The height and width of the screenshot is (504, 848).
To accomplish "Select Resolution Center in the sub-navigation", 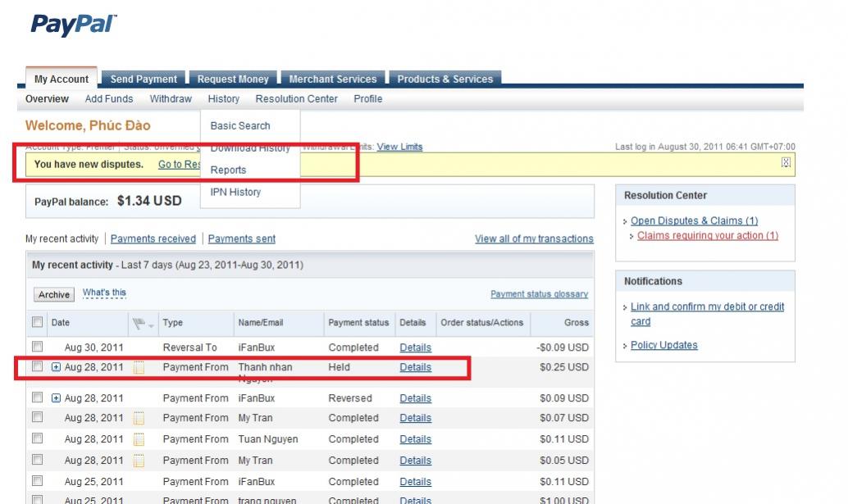I will (296, 99).
